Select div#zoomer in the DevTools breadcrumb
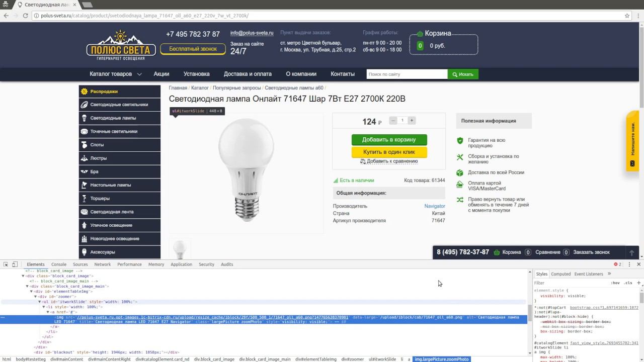Screen dimensions: 644x362 352,359
